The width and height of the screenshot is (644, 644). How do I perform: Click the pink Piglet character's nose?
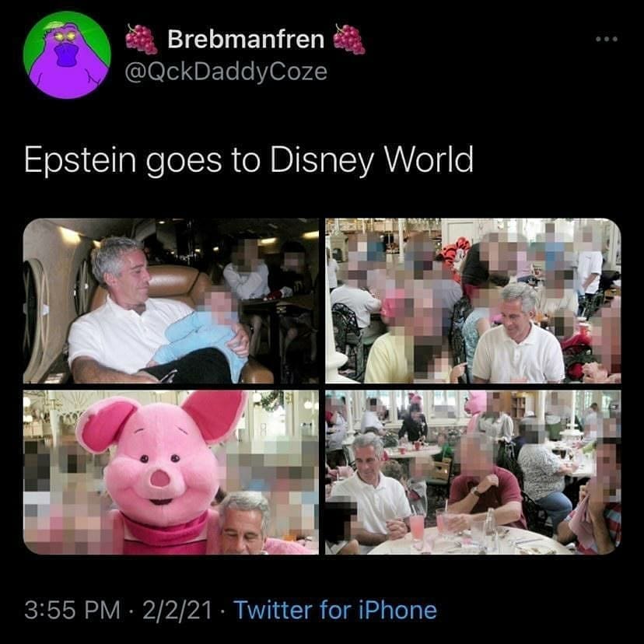159,478
